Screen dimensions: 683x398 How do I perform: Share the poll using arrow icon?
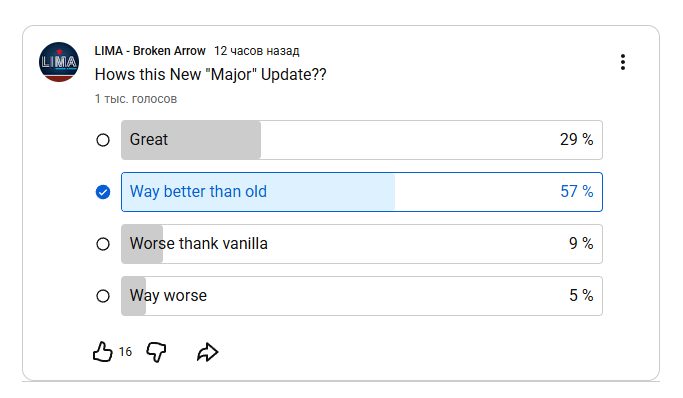(208, 352)
